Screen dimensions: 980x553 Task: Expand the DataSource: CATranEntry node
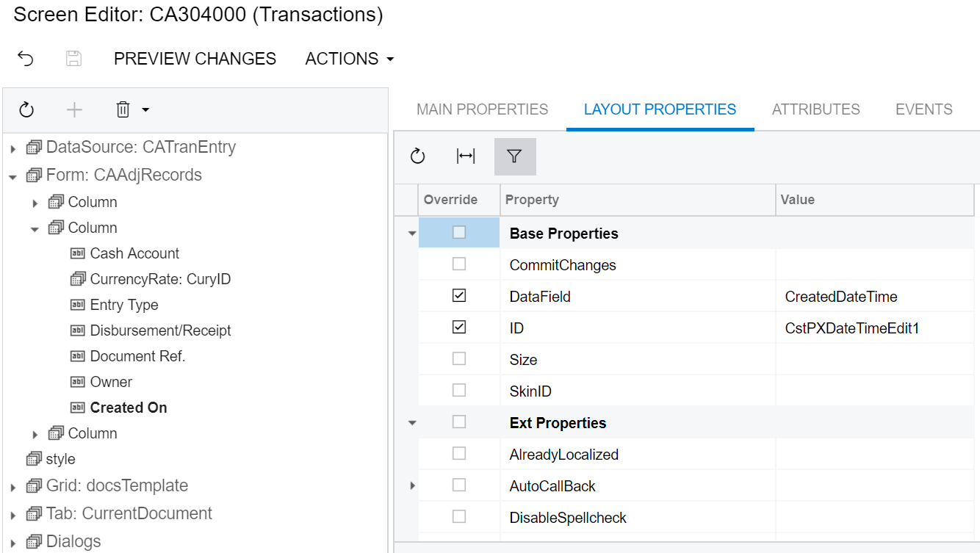13,148
